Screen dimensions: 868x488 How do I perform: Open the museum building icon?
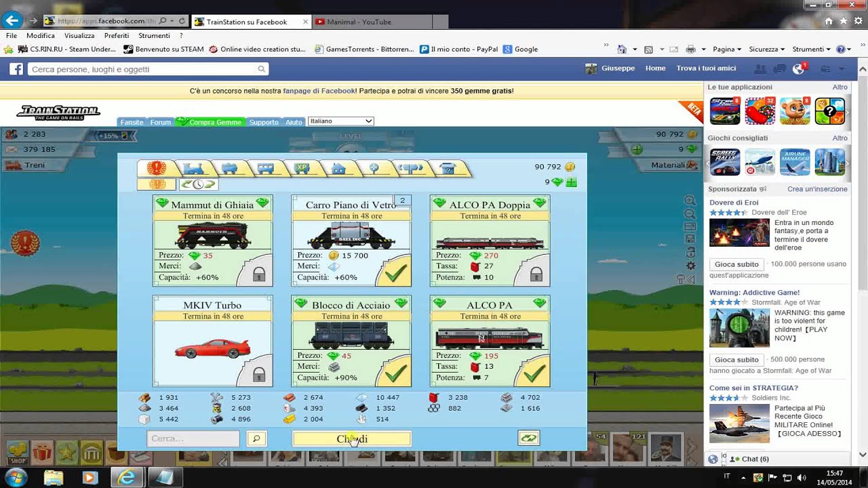92,452
